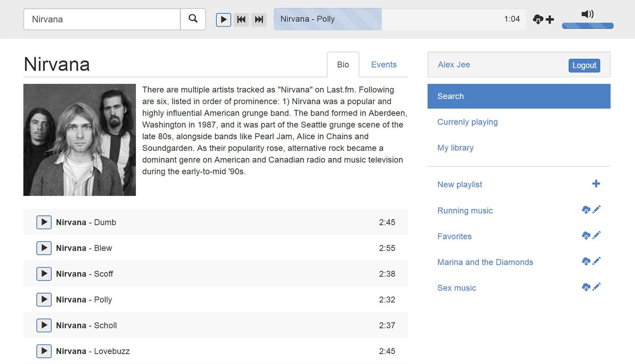Screen dimensions: 635x364
Task: Click the Nirvana - Blew track title
Action: pos(84,248)
